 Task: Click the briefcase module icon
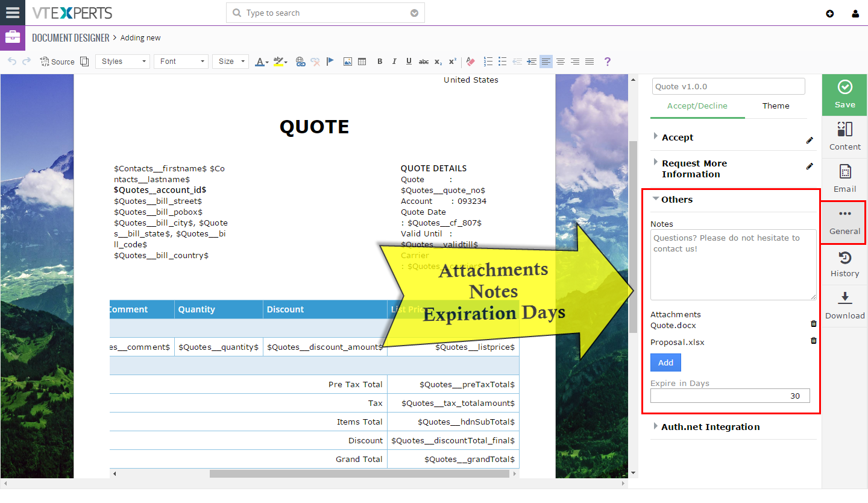click(13, 37)
